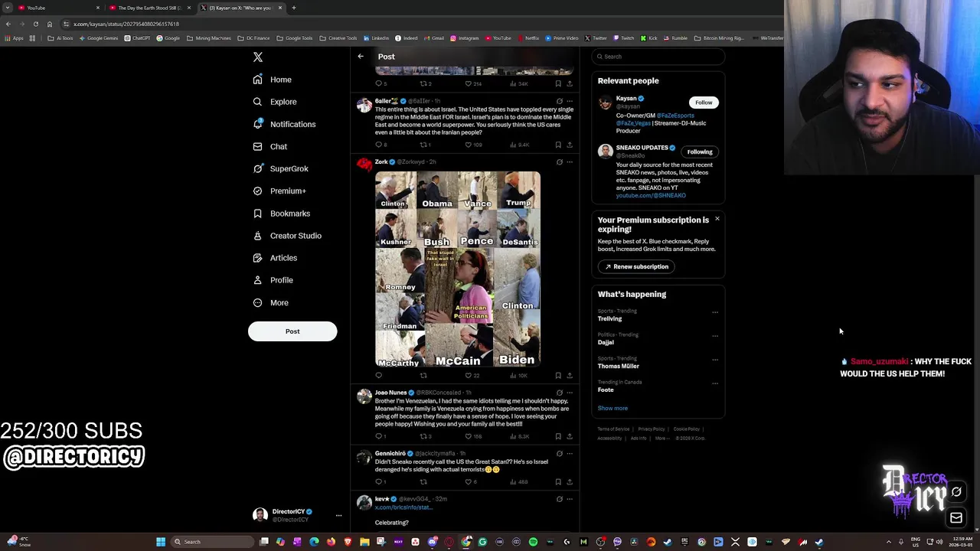The width and height of the screenshot is (980, 551).
Task: Dismiss the Premium expiring notice
Action: (x=717, y=219)
